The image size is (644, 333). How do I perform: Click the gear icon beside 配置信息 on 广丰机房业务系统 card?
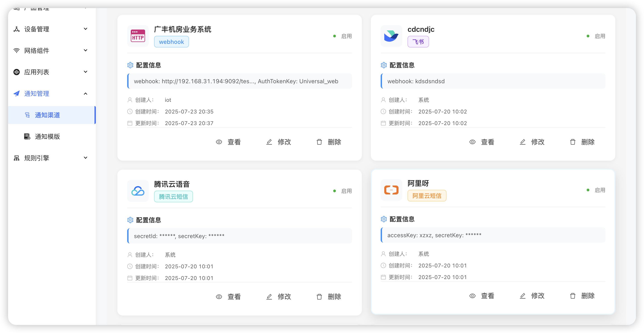pyautogui.click(x=130, y=65)
